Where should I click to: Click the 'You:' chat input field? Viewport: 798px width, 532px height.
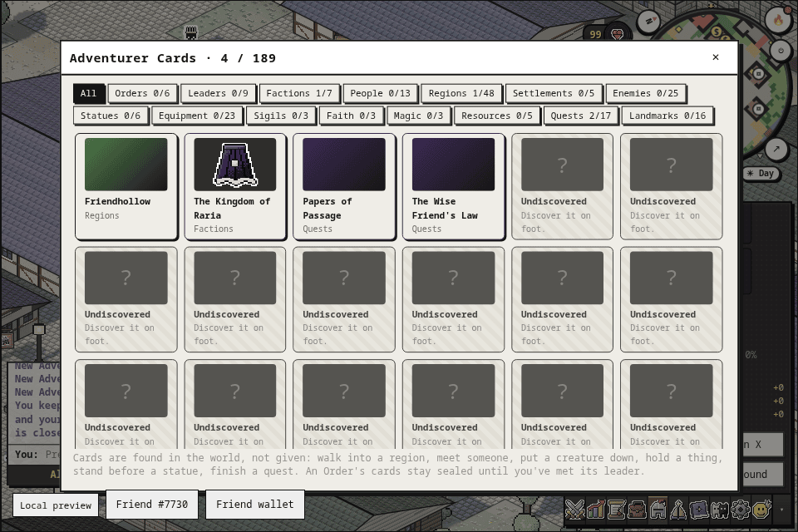tap(35, 454)
